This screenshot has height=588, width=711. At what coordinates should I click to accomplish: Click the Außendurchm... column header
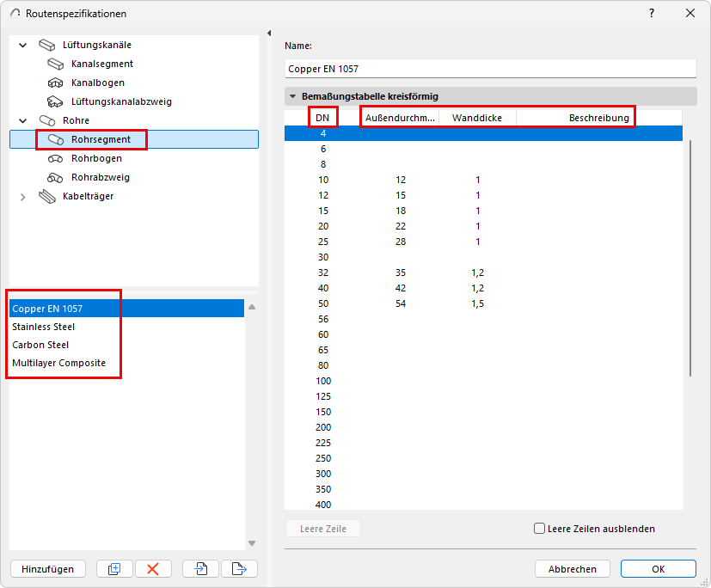[x=400, y=118]
